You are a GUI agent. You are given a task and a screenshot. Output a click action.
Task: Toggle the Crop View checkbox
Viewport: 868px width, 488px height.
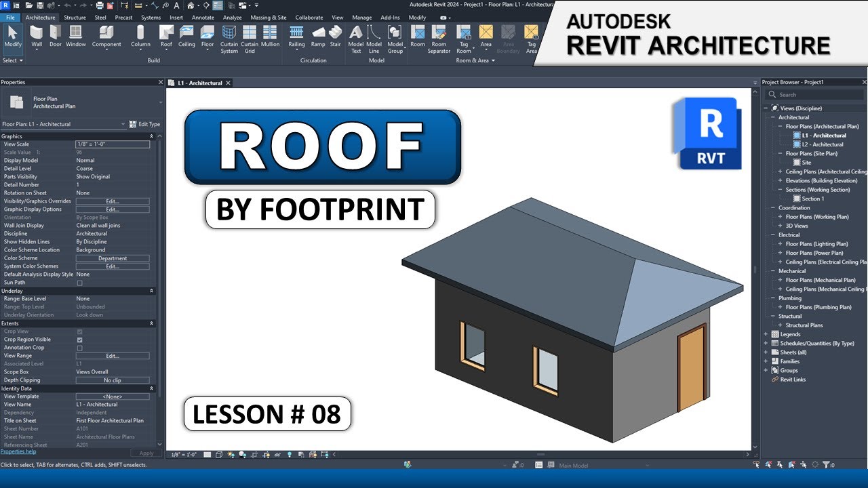click(79, 331)
